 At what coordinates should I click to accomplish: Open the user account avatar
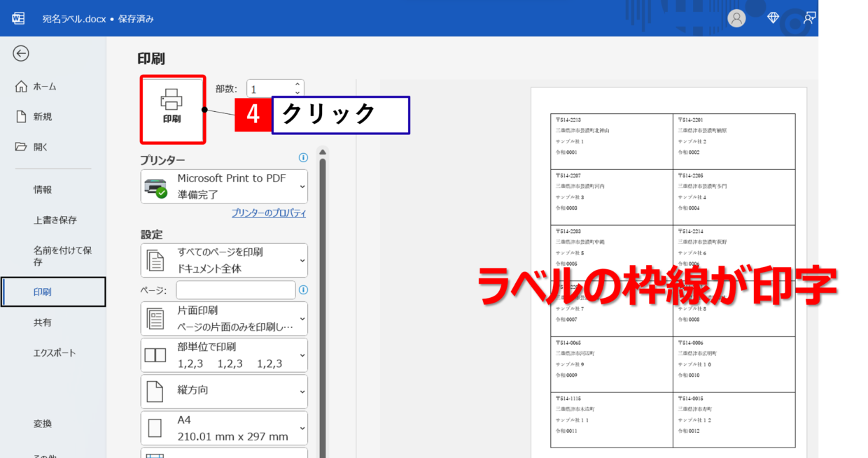[736, 18]
